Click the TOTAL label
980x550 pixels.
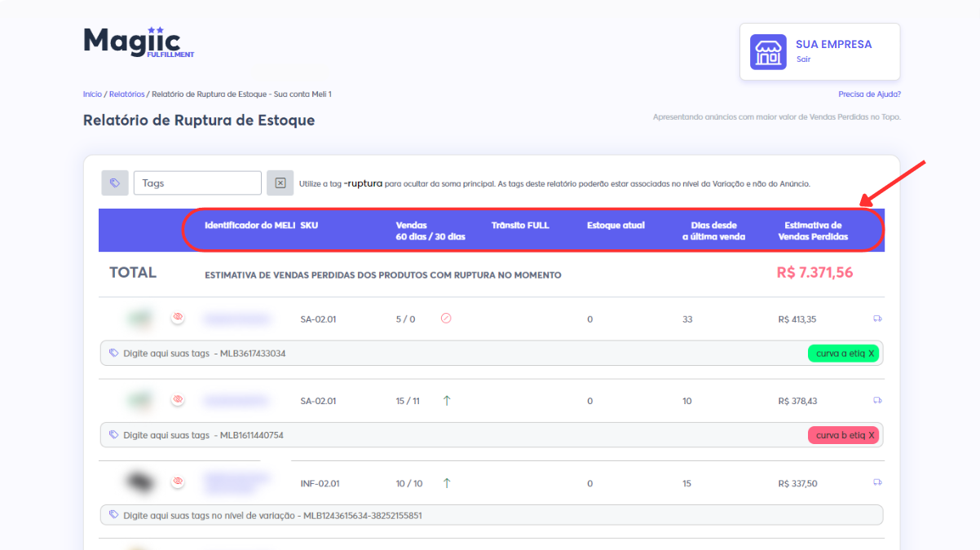[133, 272]
